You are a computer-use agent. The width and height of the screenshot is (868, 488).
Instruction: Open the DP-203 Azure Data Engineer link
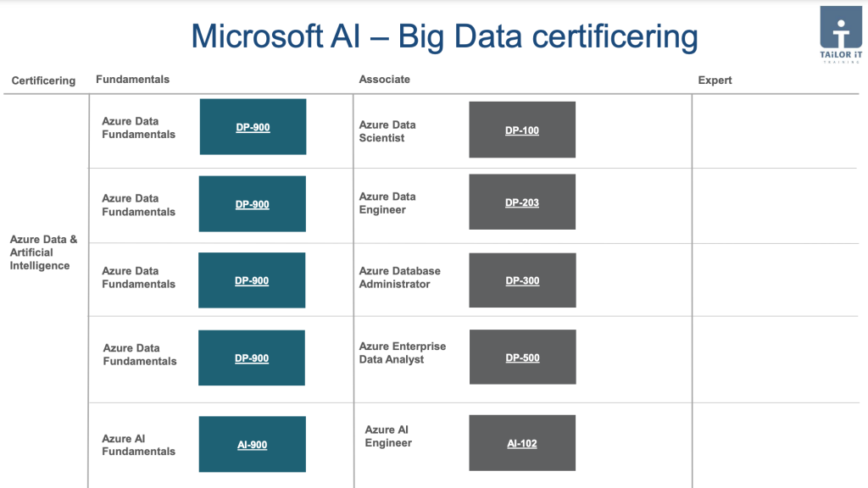coord(522,202)
